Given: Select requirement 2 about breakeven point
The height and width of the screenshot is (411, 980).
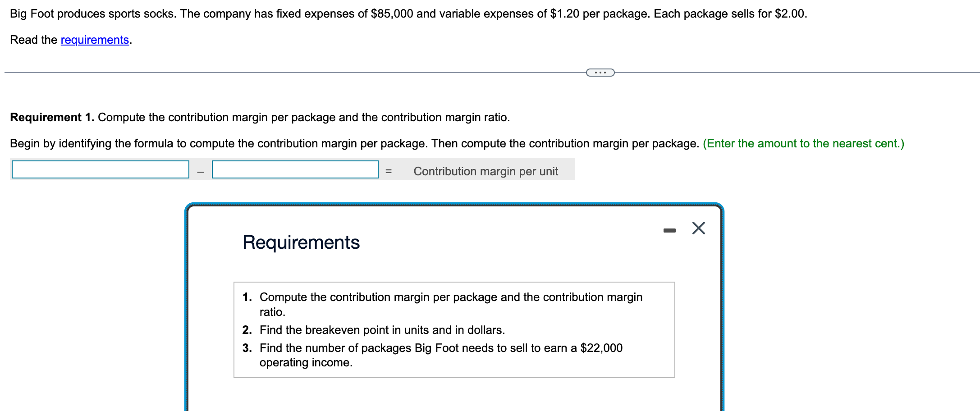Looking at the screenshot, I should [382, 330].
